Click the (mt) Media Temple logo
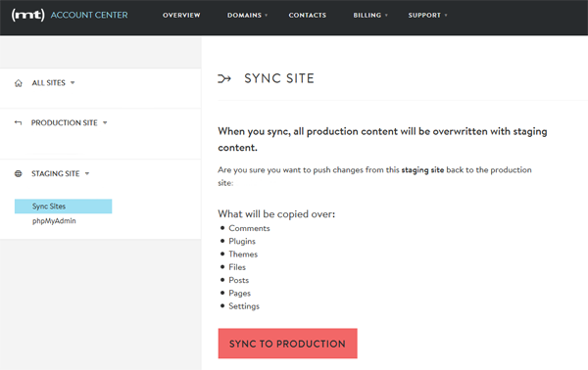This screenshot has height=370, width=588. pyautogui.click(x=28, y=15)
